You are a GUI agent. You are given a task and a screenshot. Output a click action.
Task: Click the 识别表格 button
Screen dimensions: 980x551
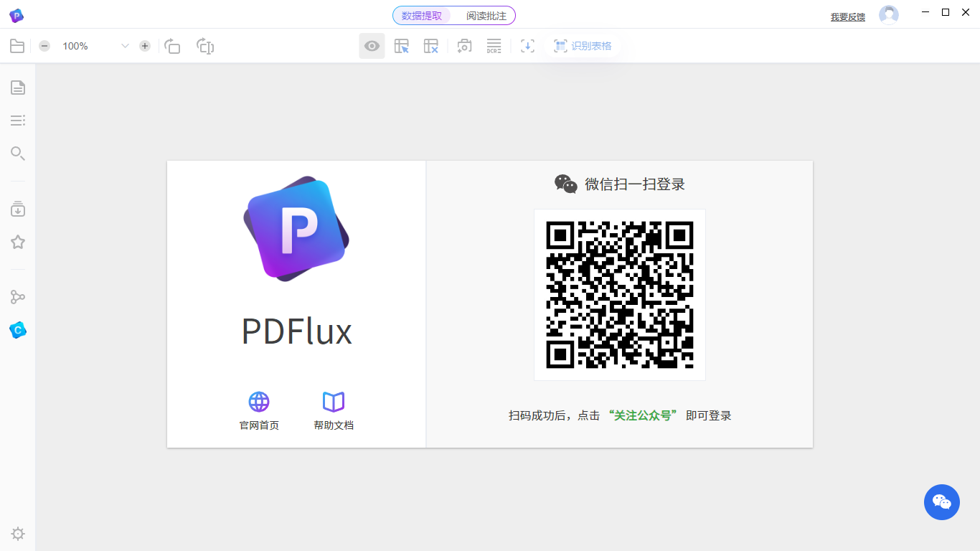pyautogui.click(x=583, y=46)
